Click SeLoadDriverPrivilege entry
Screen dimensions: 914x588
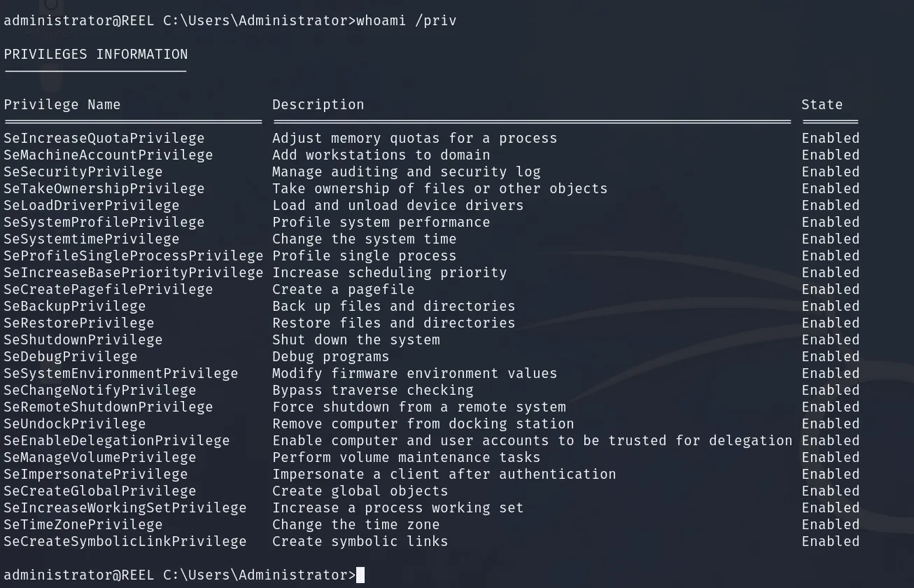pos(92,205)
